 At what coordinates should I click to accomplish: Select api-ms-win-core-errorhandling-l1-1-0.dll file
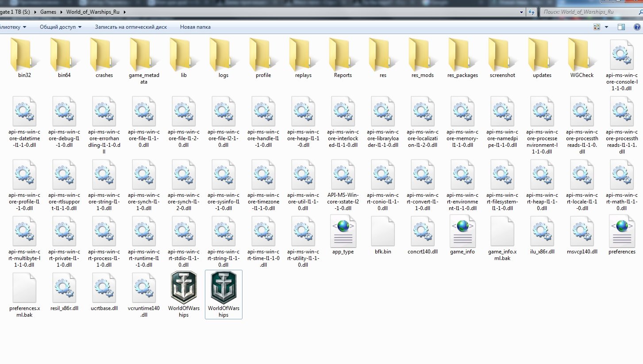104,124
